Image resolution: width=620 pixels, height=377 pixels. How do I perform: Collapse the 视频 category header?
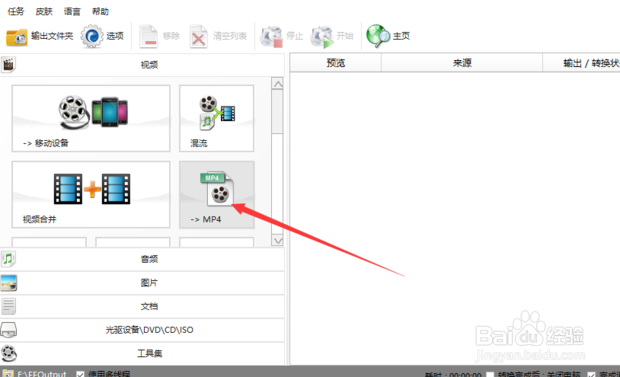click(x=142, y=65)
